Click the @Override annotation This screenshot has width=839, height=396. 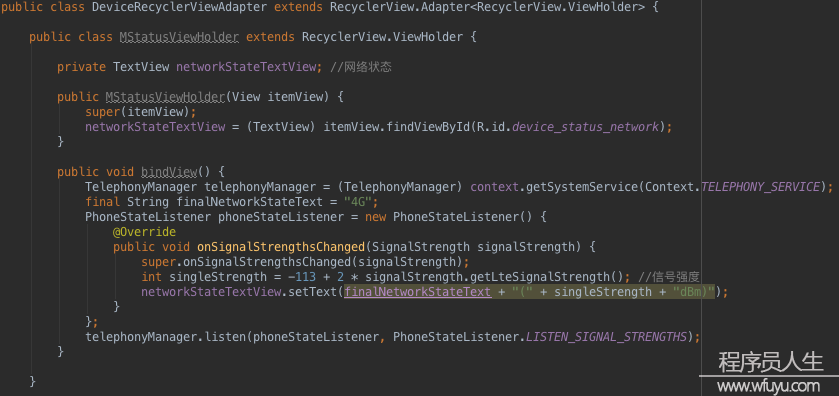click(x=144, y=232)
